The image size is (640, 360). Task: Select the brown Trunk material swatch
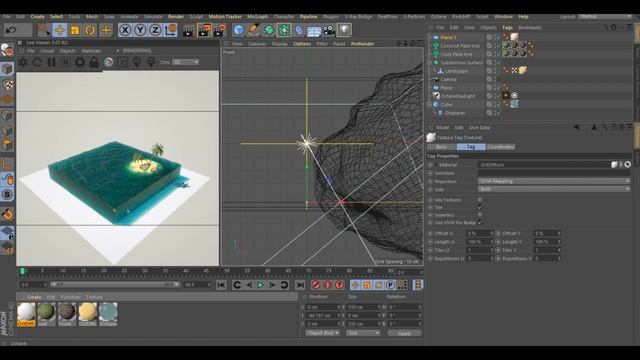point(67,314)
